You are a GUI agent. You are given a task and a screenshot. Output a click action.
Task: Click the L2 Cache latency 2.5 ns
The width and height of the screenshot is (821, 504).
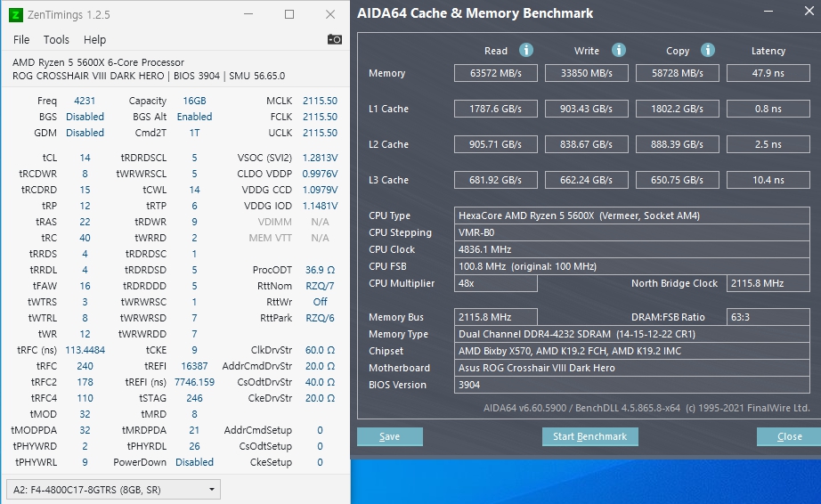point(768,144)
